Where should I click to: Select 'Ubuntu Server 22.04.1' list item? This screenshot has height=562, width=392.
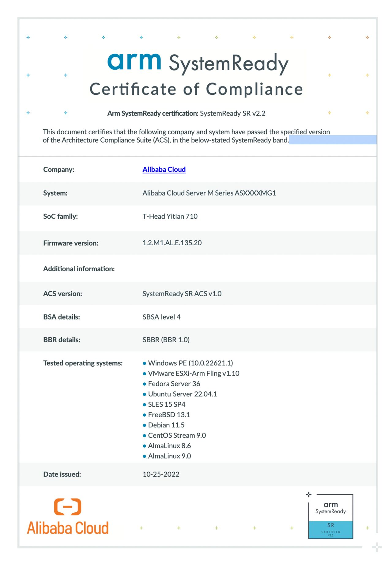click(183, 394)
